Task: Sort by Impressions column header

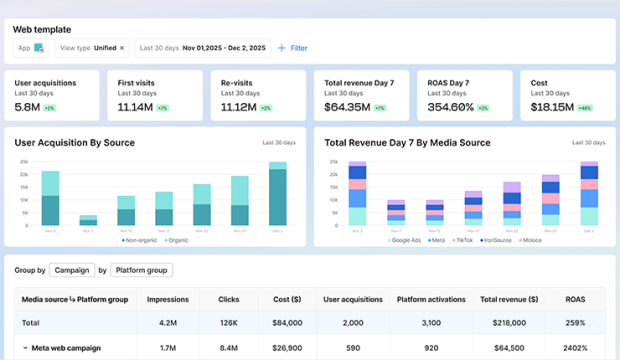Action: click(x=168, y=299)
